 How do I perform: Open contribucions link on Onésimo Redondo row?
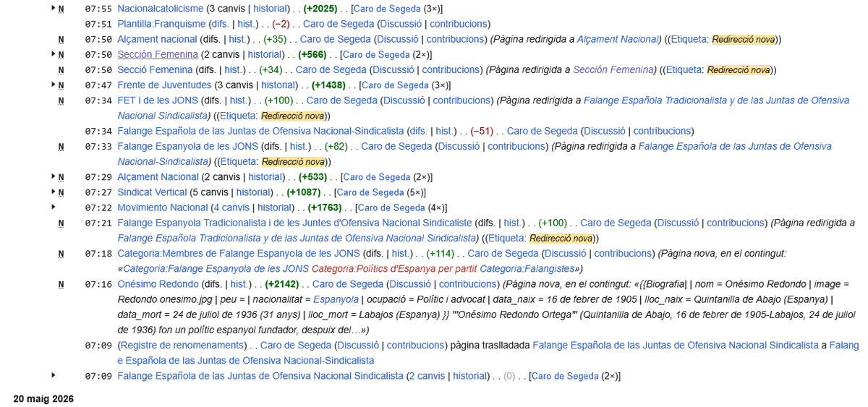point(469,284)
